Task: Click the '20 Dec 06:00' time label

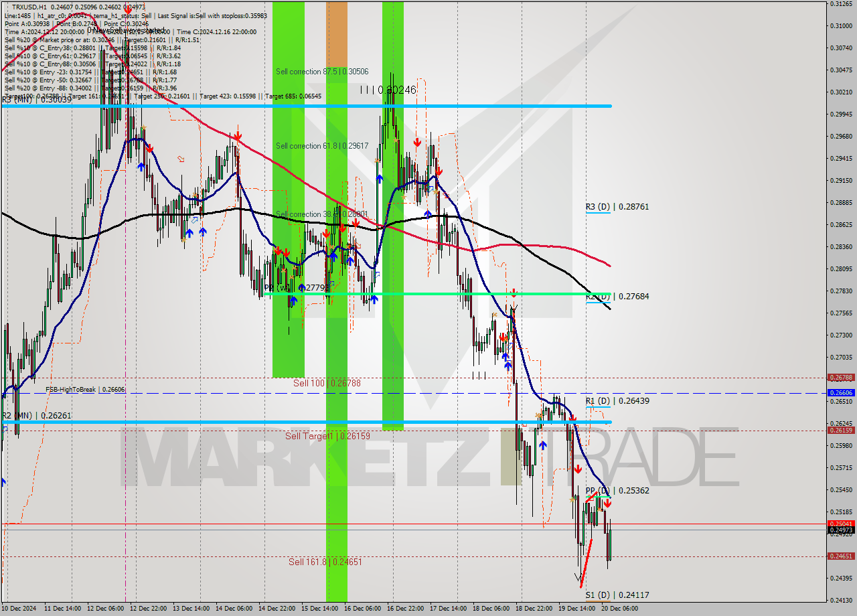Action: pos(620,609)
